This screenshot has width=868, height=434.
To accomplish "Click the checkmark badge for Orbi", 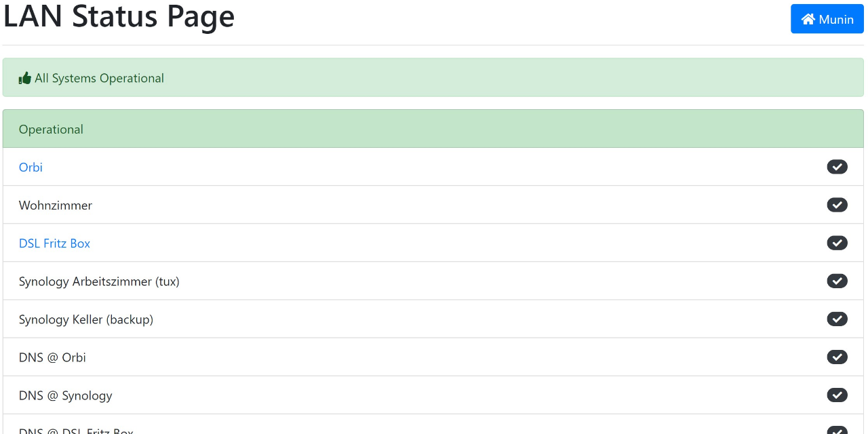I will click(837, 167).
